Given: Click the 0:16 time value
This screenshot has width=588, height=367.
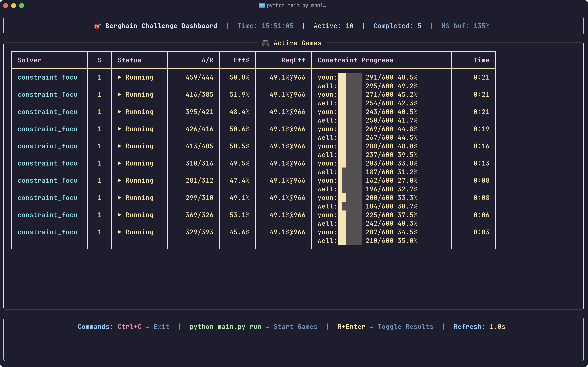Looking at the screenshot, I should 481,146.
